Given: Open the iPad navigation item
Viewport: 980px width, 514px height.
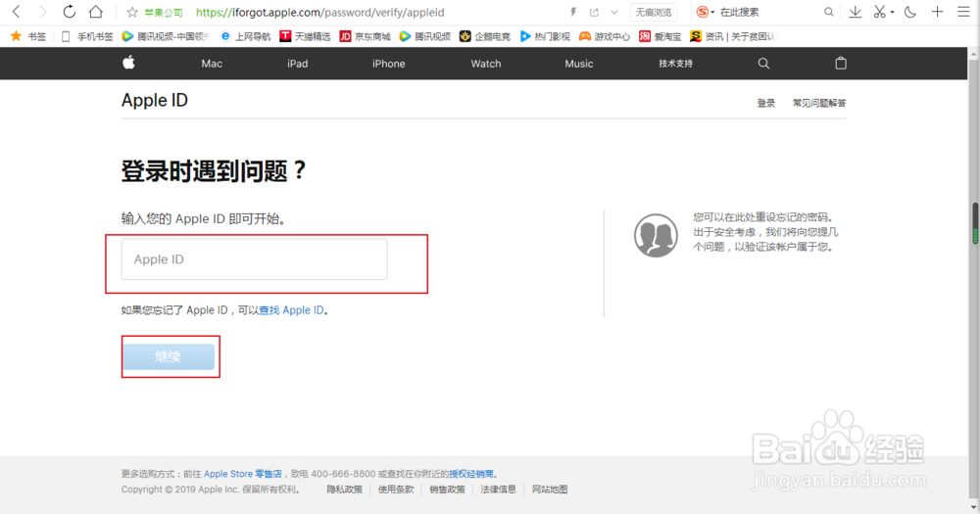Looking at the screenshot, I should click(x=298, y=64).
